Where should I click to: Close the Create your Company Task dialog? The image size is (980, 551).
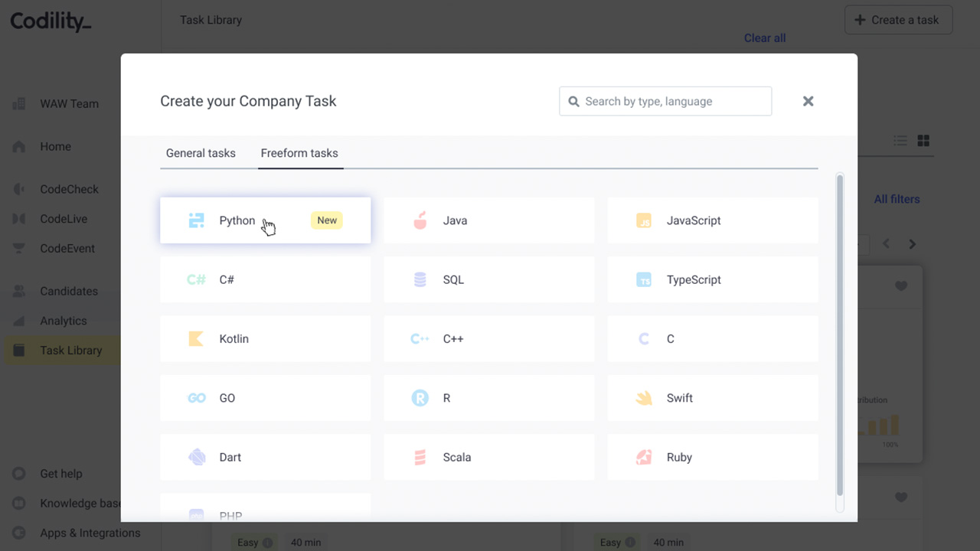click(x=808, y=101)
